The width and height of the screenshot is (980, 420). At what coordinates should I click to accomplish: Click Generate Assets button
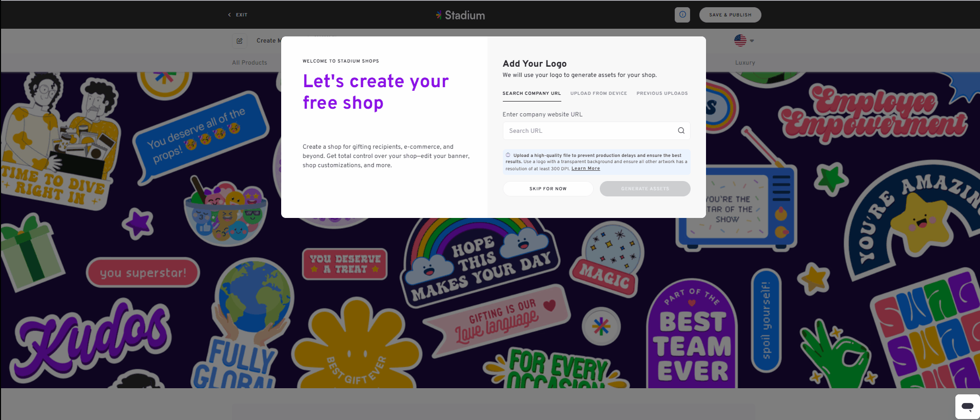[x=645, y=189]
